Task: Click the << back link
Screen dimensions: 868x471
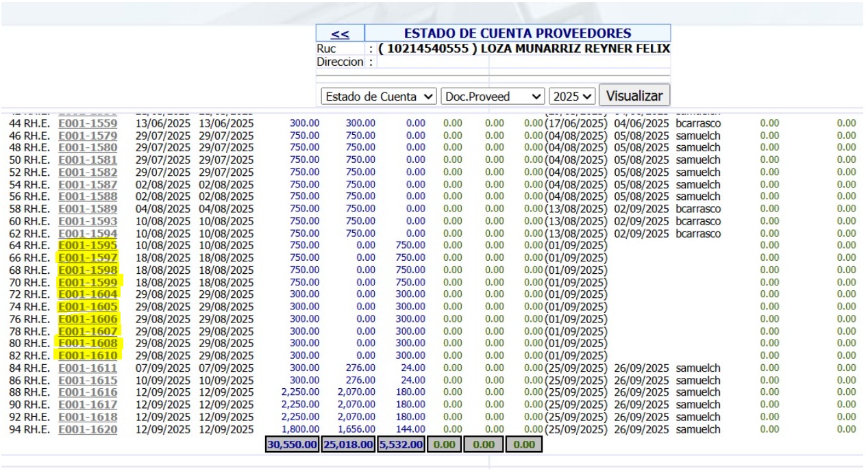Action: click(x=340, y=34)
